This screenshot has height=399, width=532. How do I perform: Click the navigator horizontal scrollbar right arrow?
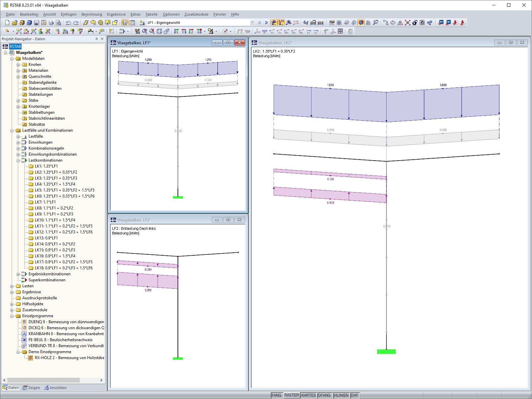(101, 380)
